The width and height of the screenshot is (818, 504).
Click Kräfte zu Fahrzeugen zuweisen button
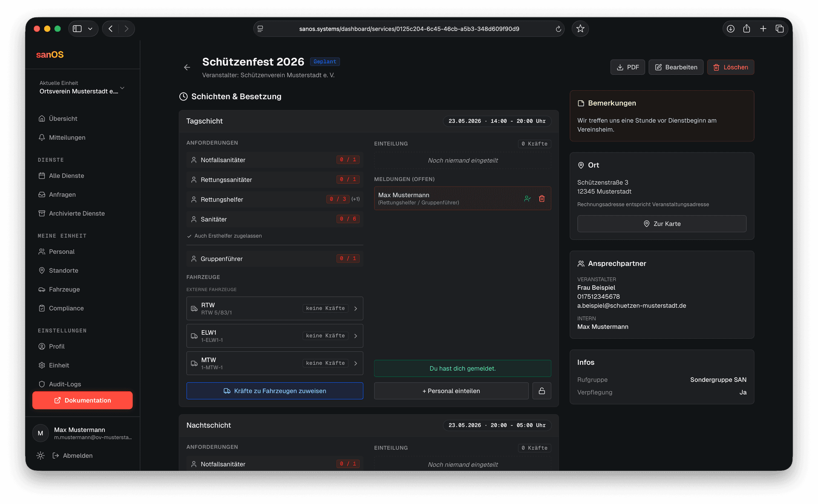click(275, 391)
